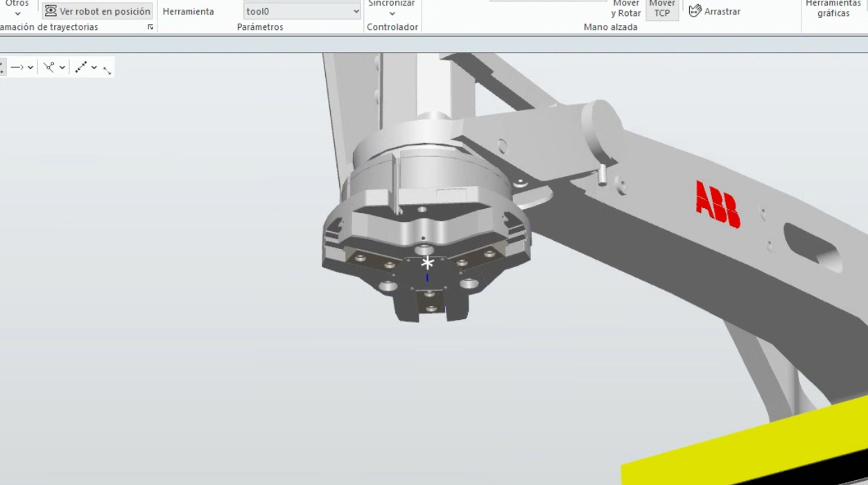Screen dimensions: 868x485
Task: Expand the arrow tool options chevron
Action: coord(31,67)
